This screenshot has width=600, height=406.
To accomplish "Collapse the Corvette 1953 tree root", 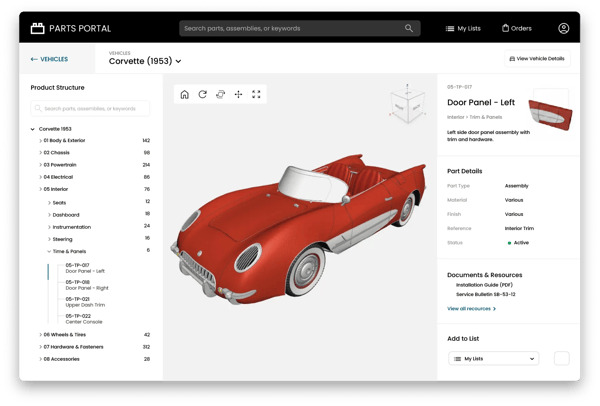I will (x=33, y=129).
